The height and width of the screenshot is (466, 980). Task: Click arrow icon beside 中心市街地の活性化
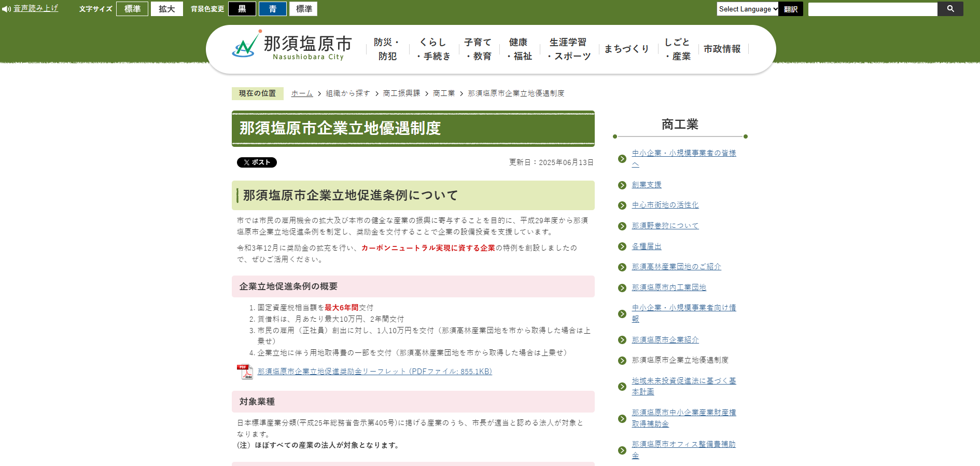click(x=622, y=205)
